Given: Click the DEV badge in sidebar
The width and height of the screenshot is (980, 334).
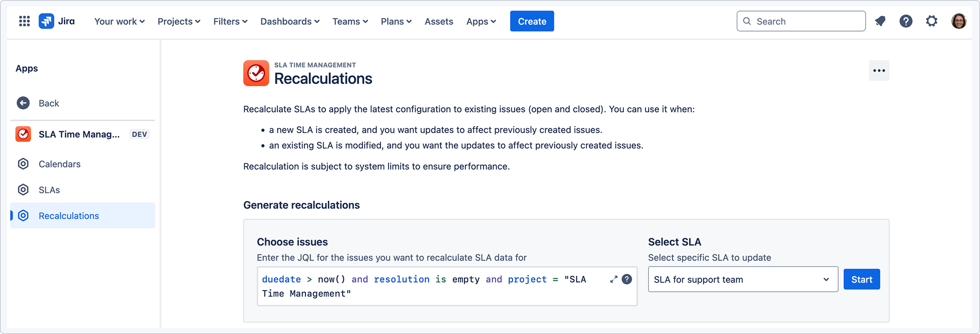Looking at the screenshot, I should (x=139, y=134).
